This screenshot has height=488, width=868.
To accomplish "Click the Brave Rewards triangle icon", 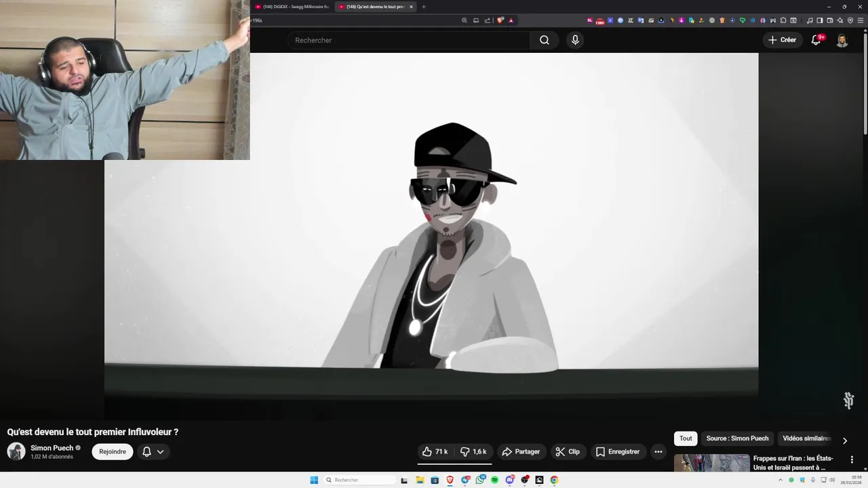I will click(x=511, y=20).
